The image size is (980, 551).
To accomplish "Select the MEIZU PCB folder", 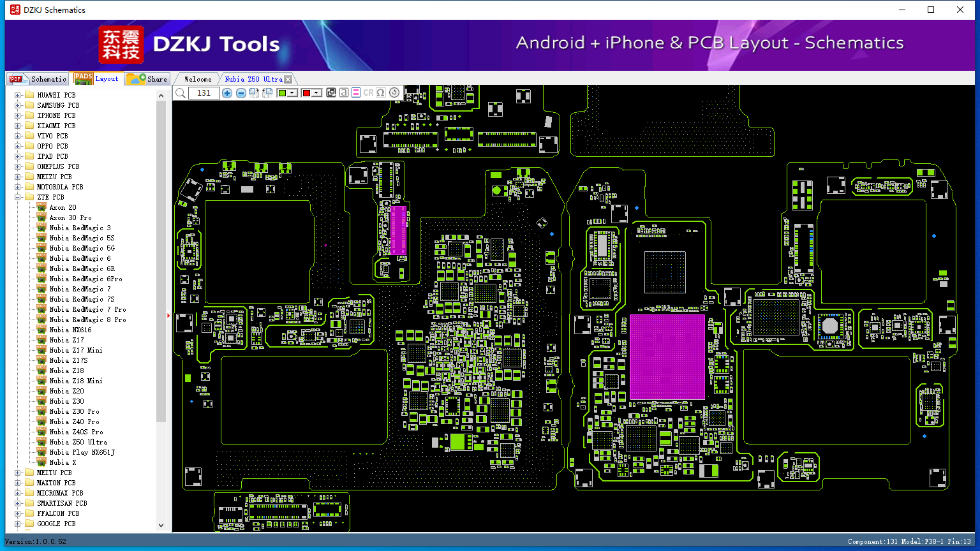I will 54,177.
